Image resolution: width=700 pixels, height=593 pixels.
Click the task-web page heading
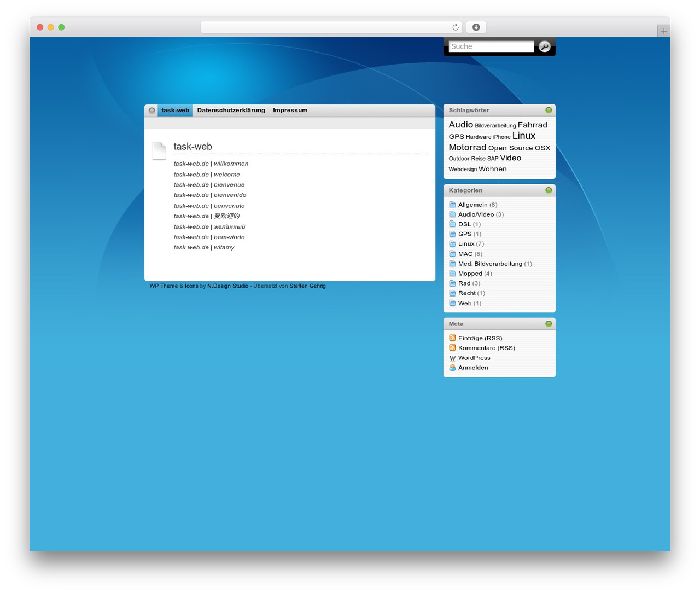click(192, 147)
